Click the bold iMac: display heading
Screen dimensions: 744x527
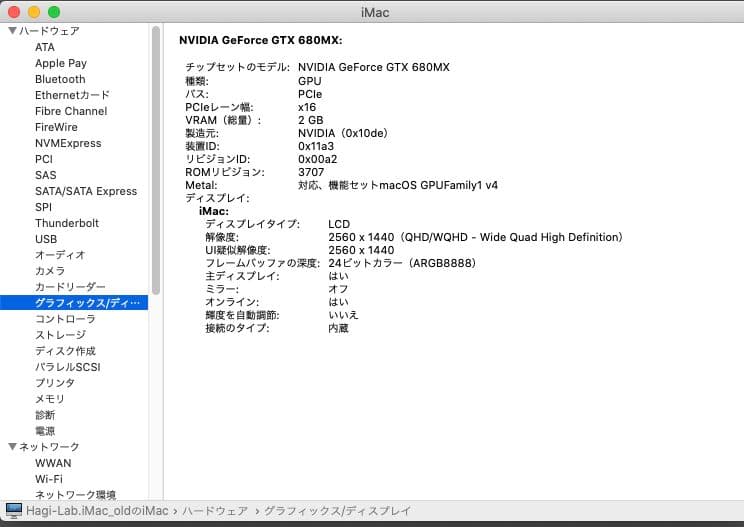coord(214,211)
